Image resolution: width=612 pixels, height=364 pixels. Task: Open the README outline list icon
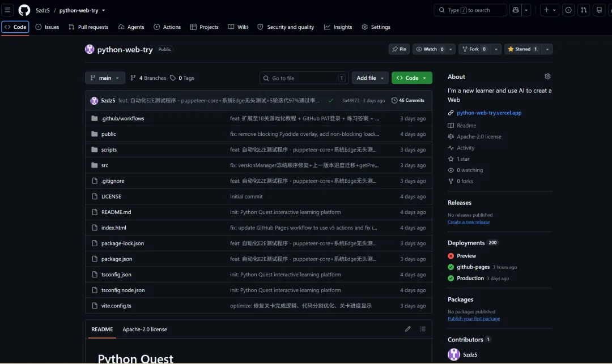point(422,329)
